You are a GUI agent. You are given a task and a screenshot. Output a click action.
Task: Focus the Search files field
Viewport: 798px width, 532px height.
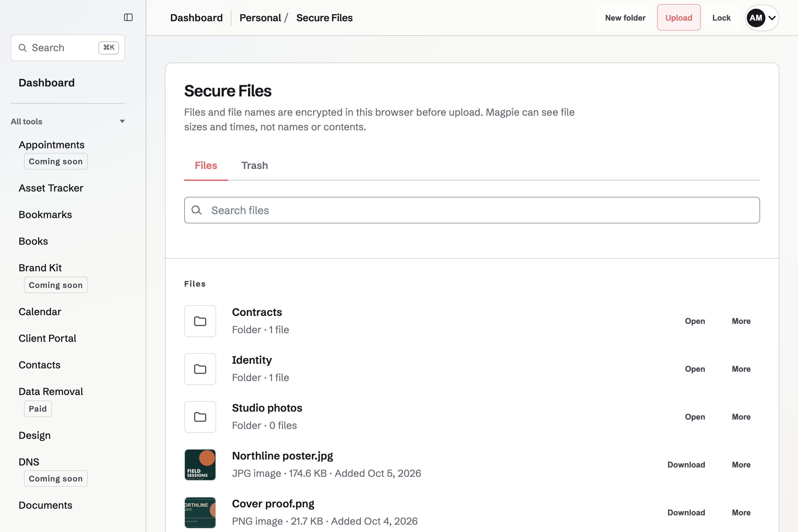click(x=471, y=210)
